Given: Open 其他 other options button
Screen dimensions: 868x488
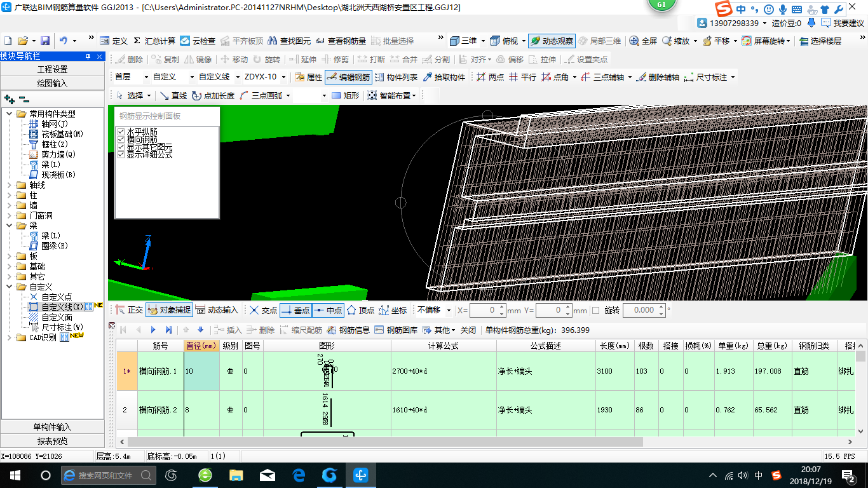Looking at the screenshot, I should [439, 330].
